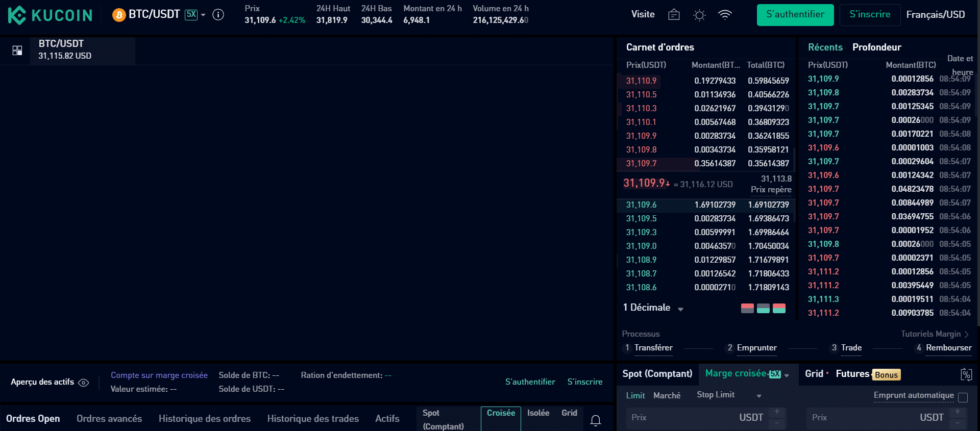This screenshot has height=431, width=980.
Task: Click step 4 Rembourser
Action: pos(948,348)
